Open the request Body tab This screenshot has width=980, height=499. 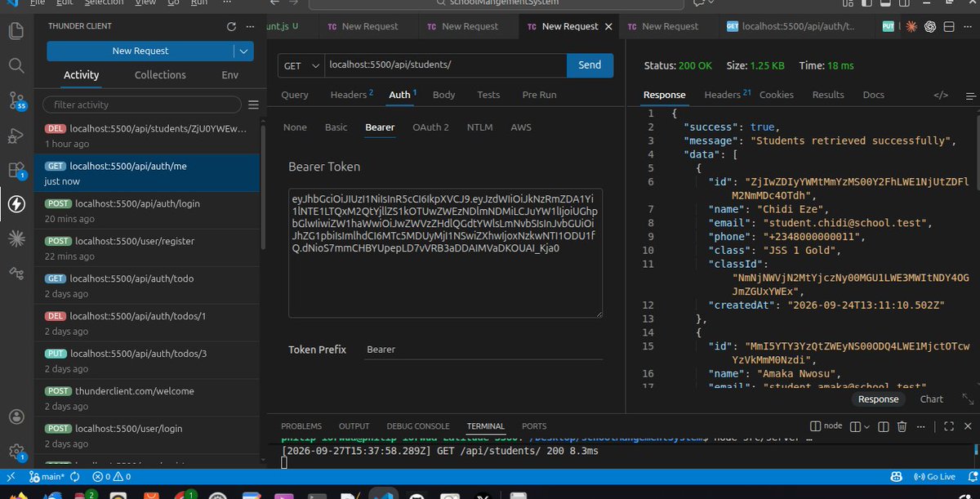click(x=444, y=95)
